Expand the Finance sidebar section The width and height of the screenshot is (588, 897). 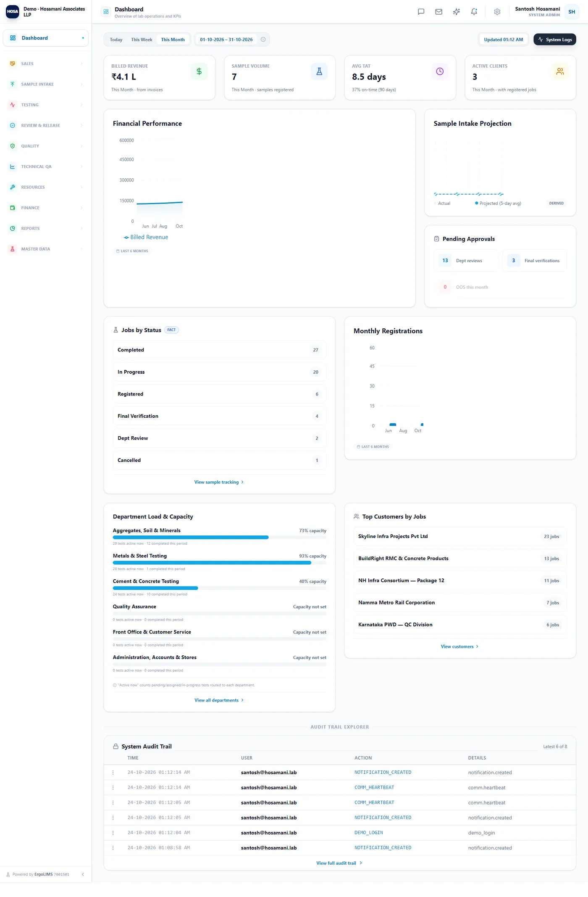[x=46, y=208]
